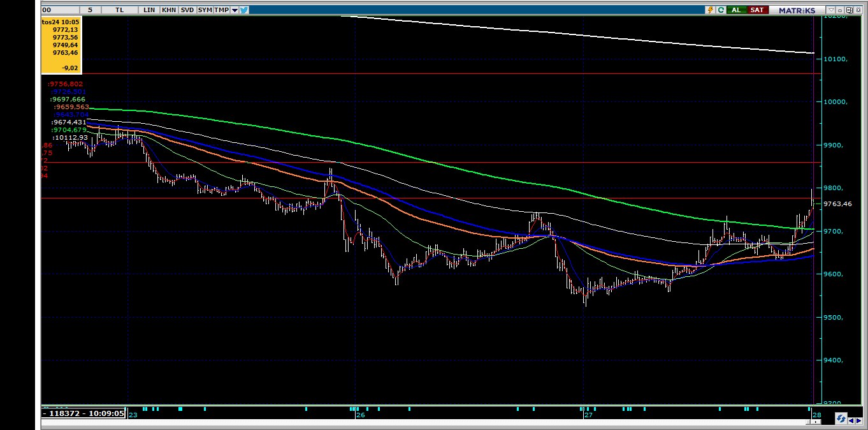Open the dropdown arrow after TMP
The width and height of the screenshot is (868, 430).
pos(235,10)
